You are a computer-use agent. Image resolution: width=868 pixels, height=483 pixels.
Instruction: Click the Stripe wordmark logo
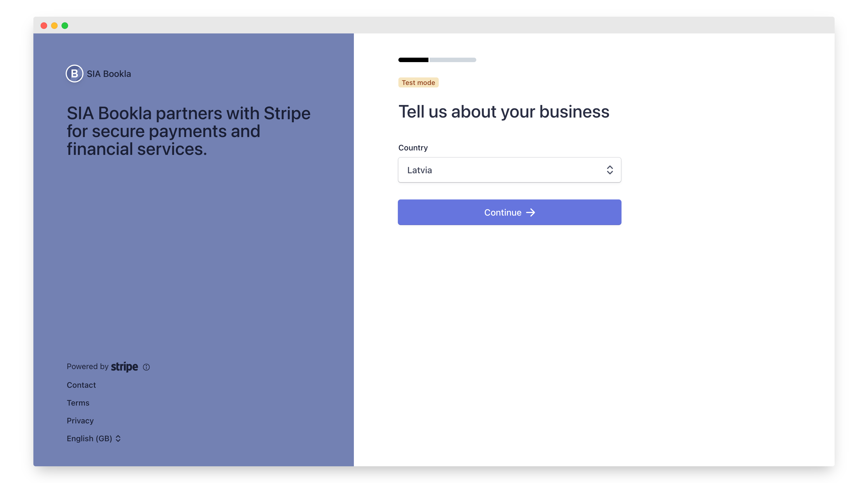pyautogui.click(x=124, y=367)
